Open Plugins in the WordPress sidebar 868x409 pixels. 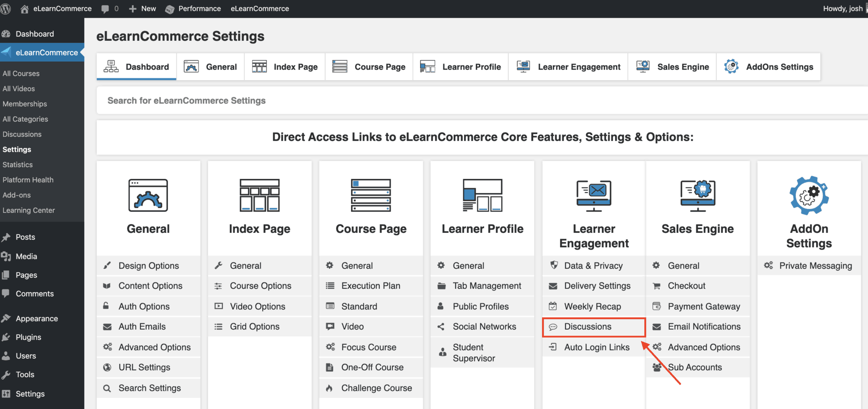(28, 337)
